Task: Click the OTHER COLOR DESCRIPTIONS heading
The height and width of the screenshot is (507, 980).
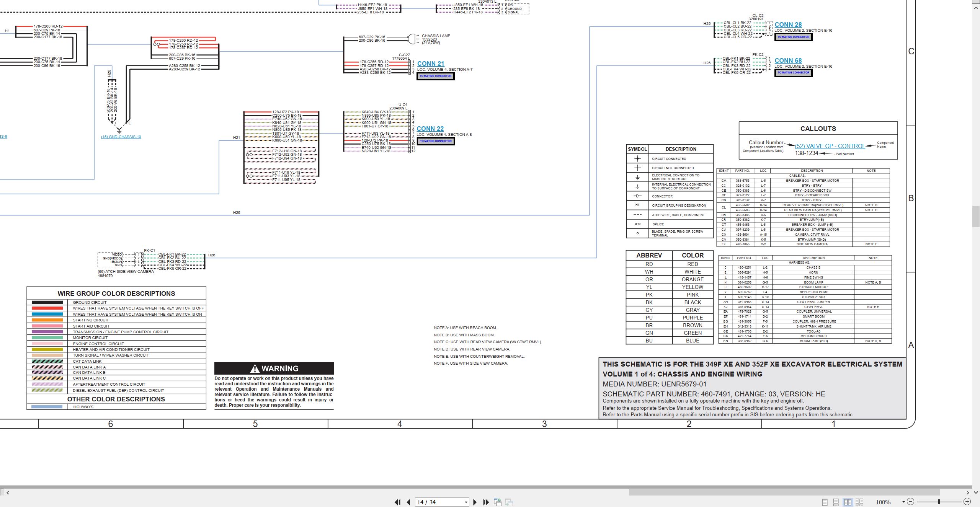Action: [x=116, y=399]
